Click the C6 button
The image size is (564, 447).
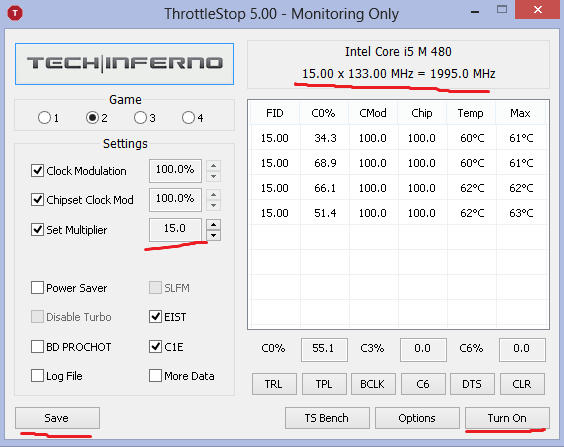pos(423,384)
